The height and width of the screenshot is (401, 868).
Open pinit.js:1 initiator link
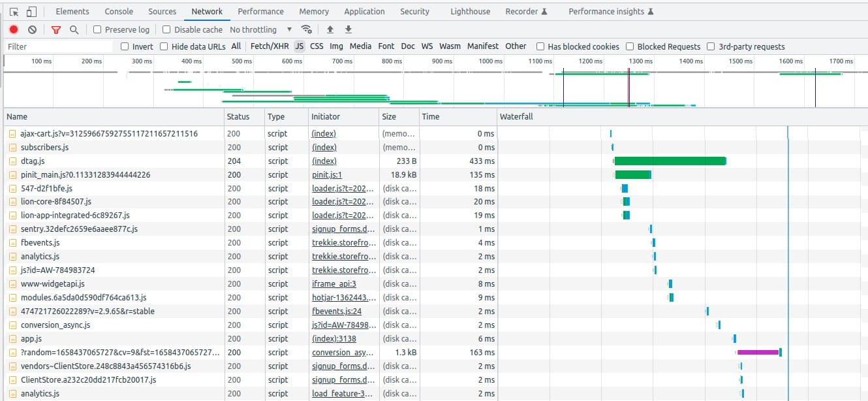[327, 175]
